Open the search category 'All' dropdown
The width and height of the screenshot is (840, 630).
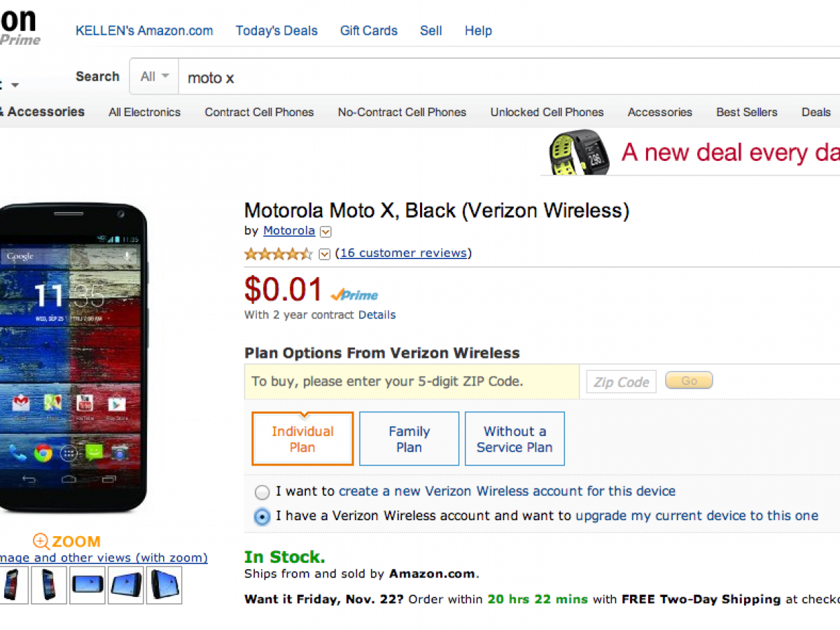(155, 77)
